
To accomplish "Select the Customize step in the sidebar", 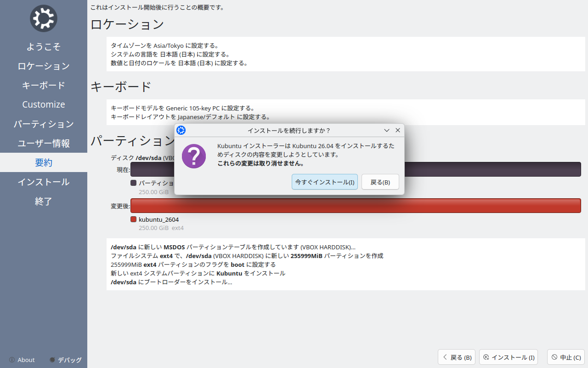I will (x=44, y=104).
